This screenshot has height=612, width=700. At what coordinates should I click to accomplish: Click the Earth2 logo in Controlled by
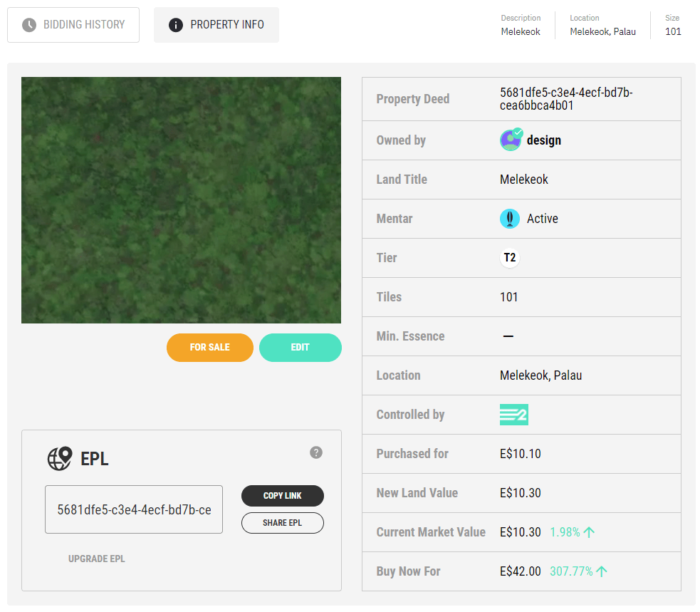pos(514,415)
